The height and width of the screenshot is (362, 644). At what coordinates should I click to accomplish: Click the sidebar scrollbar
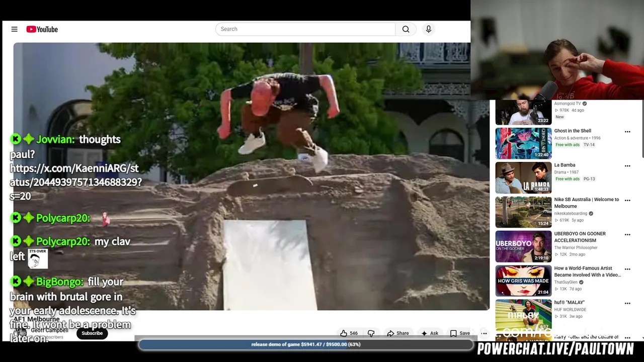tap(642, 129)
